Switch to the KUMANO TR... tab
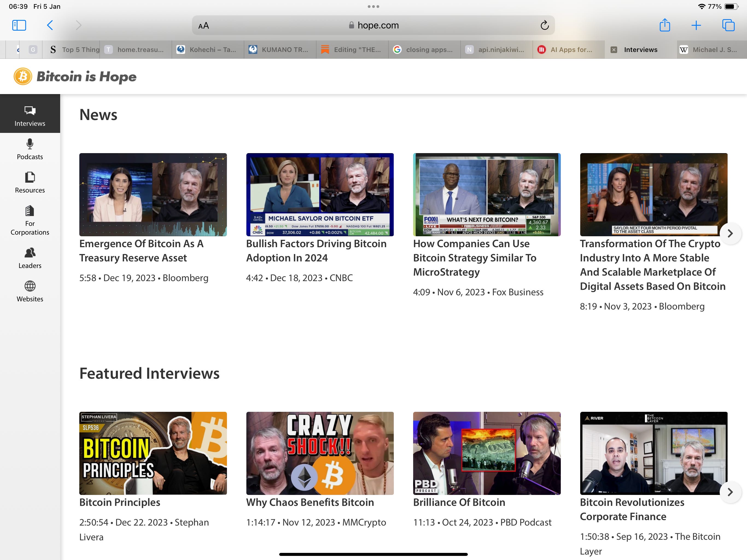The width and height of the screenshot is (747, 560). [280, 50]
